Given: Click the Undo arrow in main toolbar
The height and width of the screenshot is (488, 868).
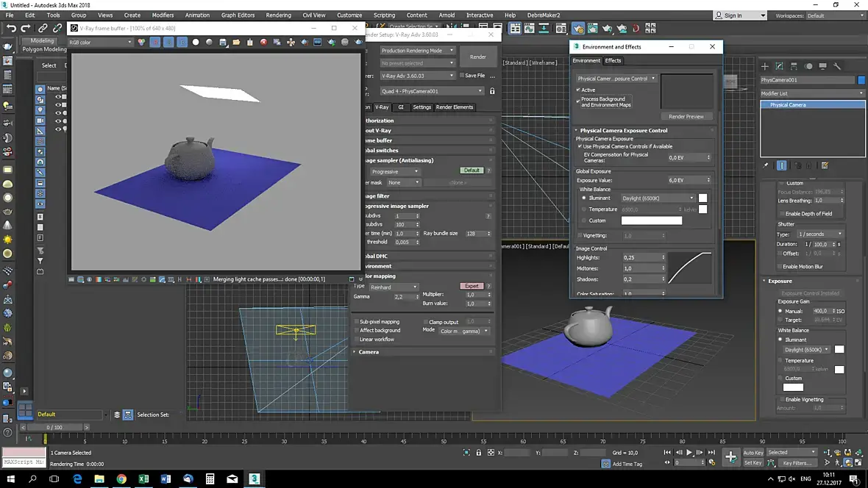Looking at the screenshot, I should (11, 28).
